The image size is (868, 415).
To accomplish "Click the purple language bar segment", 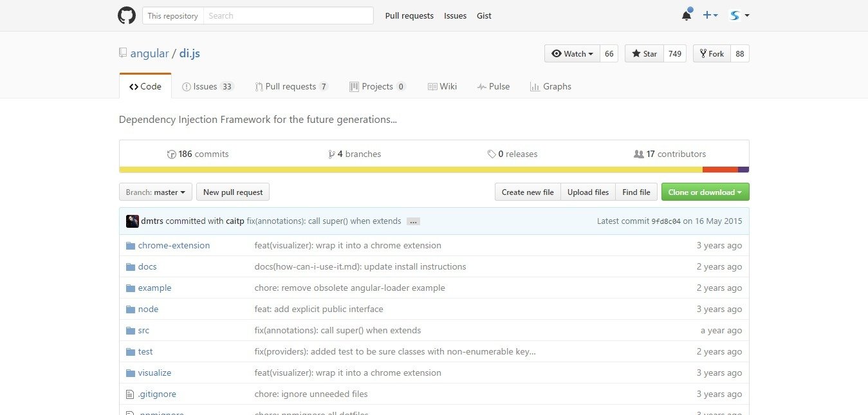I will [x=743, y=170].
